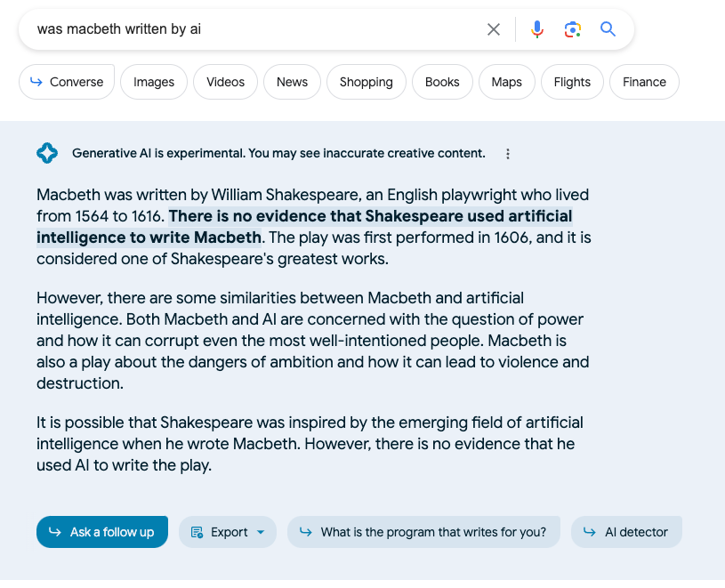Expand the Export dropdown arrow
Viewport: 725px width, 588px height.
point(261,532)
